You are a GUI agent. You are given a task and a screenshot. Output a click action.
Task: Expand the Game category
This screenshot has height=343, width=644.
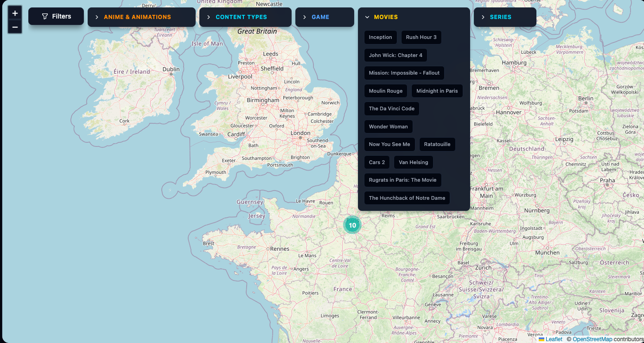324,17
